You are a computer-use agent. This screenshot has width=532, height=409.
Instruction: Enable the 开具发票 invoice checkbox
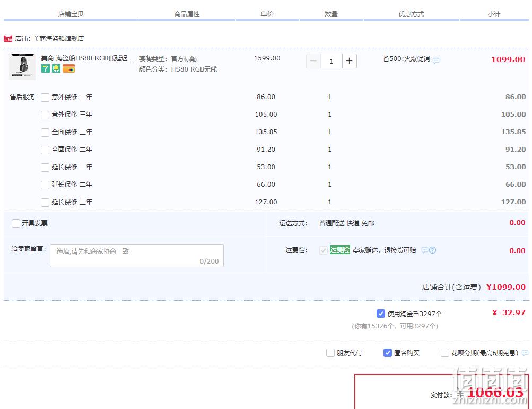(x=15, y=223)
